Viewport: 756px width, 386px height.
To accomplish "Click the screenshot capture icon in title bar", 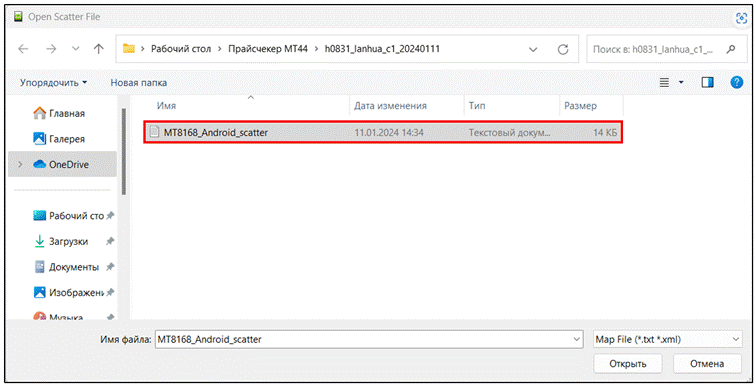I will pos(742,18).
